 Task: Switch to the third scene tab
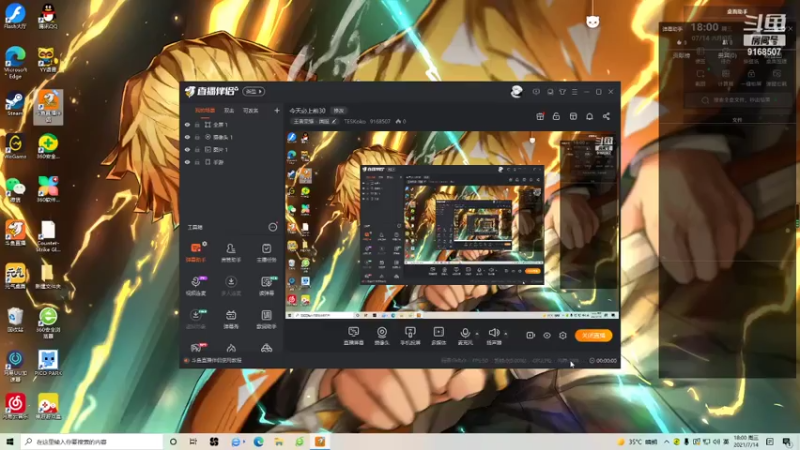coord(251,111)
